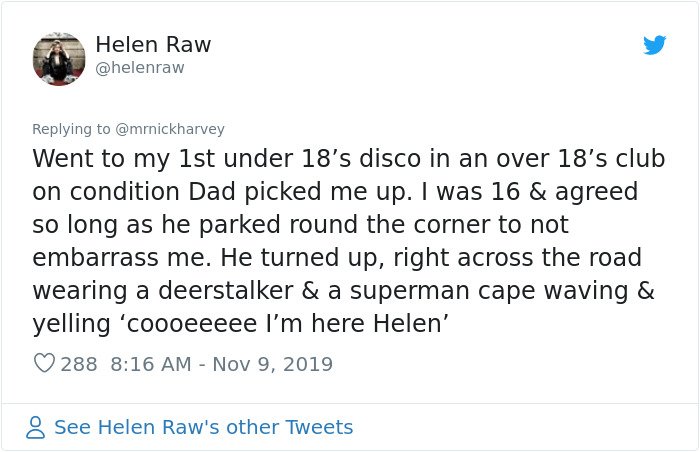Click the tweet's first line about the disco
This screenshot has height=452, width=700.
click(349, 159)
